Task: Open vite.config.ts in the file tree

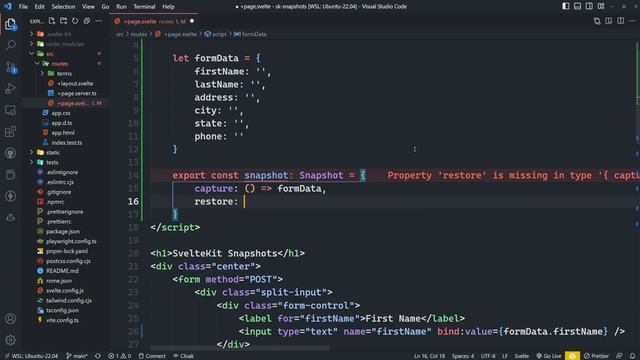Action: coord(62,320)
